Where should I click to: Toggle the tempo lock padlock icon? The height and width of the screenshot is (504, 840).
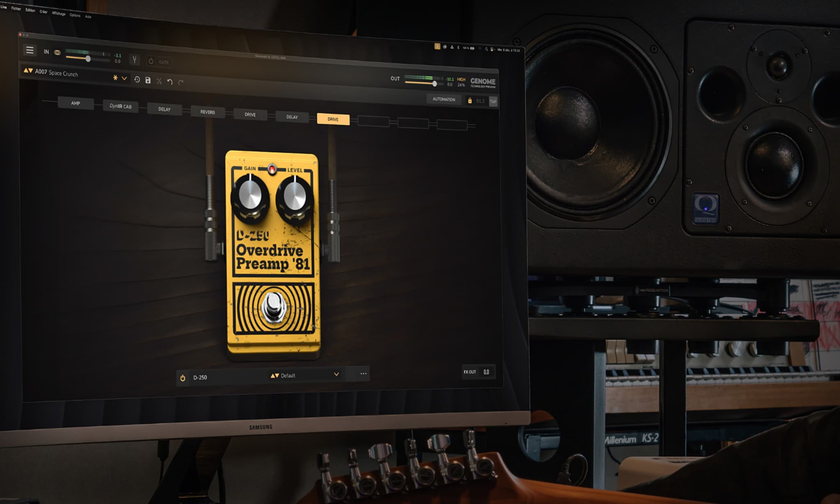(x=470, y=100)
